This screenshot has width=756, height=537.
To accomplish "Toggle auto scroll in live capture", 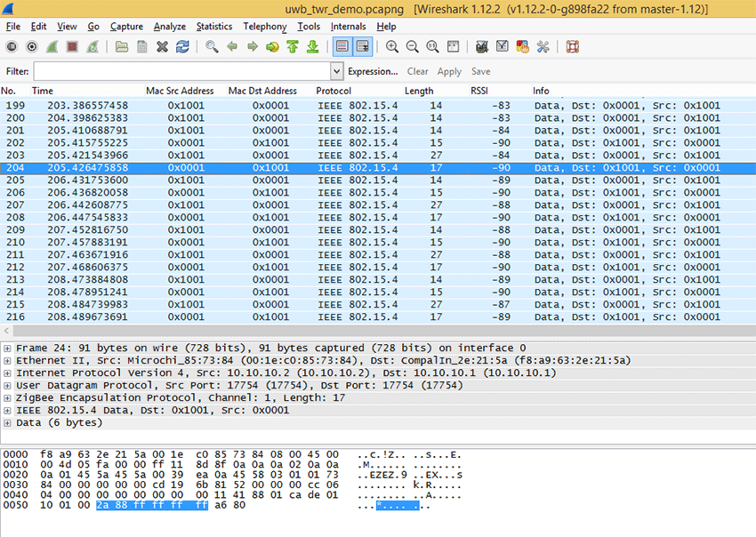I will (363, 47).
